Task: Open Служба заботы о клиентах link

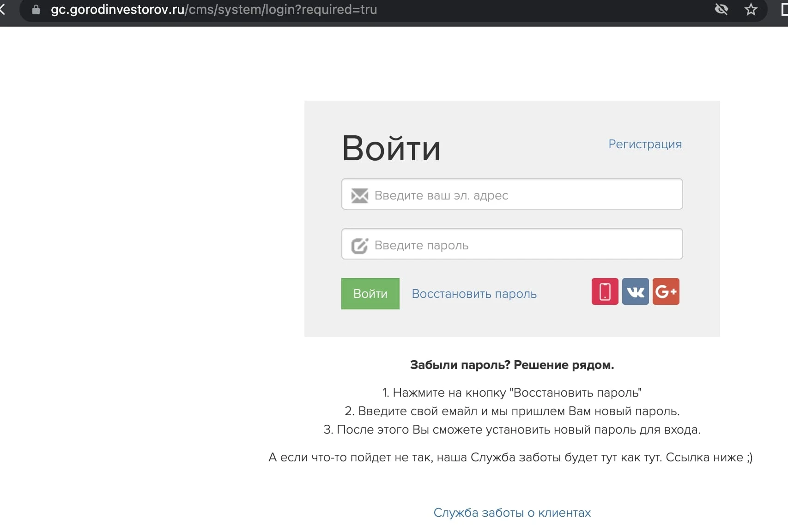Action: click(x=512, y=513)
